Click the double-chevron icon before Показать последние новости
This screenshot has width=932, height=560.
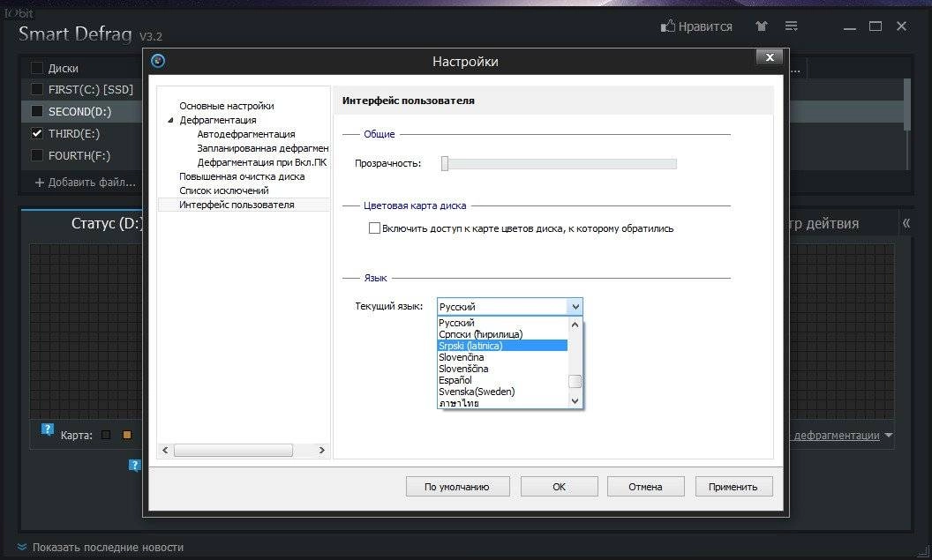pyautogui.click(x=22, y=547)
